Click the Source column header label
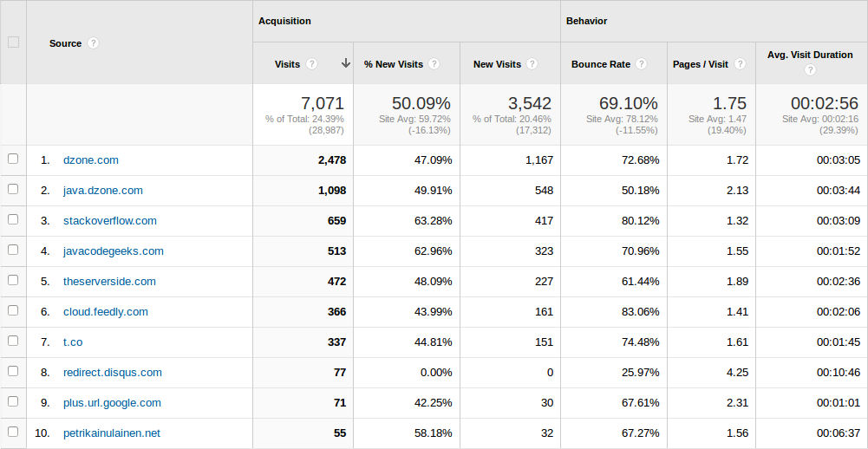The image size is (868, 449). click(x=65, y=43)
